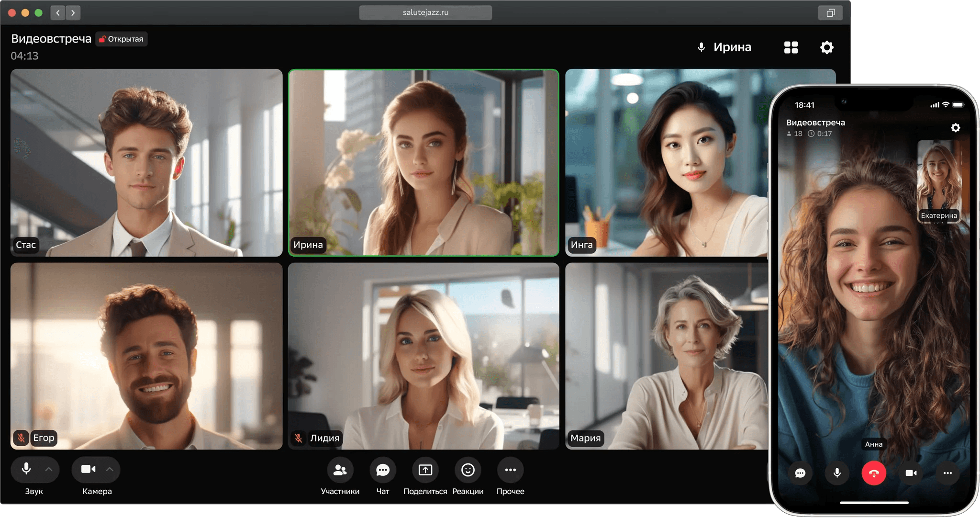Open Прочее more options menu
The height and width of the screenshot is (518, 980).
coord(510,470)
